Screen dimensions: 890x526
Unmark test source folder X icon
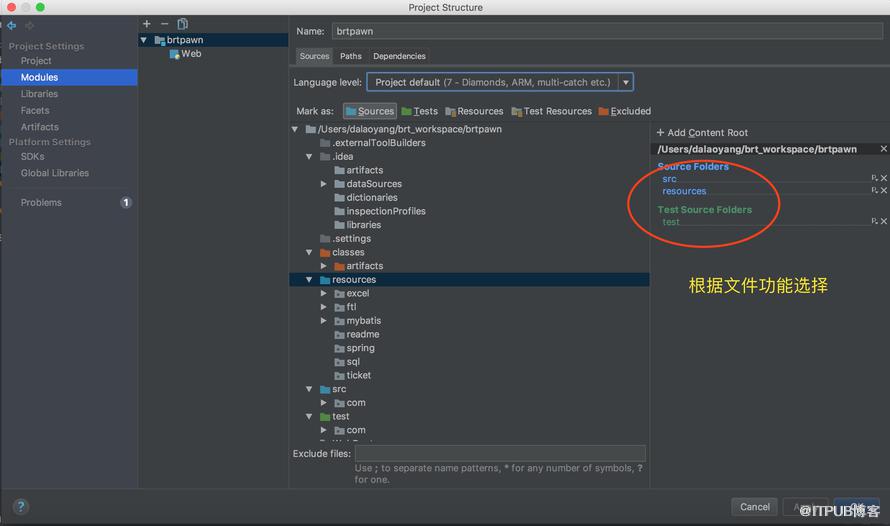click(x=884, y=221)
